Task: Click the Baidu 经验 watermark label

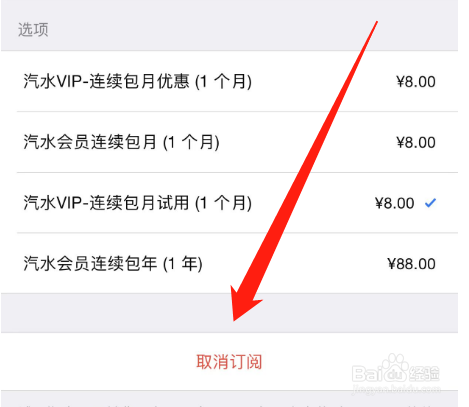Action: point(424,373)
